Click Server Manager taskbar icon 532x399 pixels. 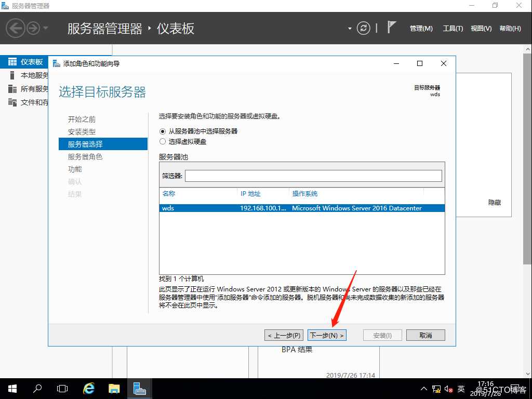(x=139, y=389)
